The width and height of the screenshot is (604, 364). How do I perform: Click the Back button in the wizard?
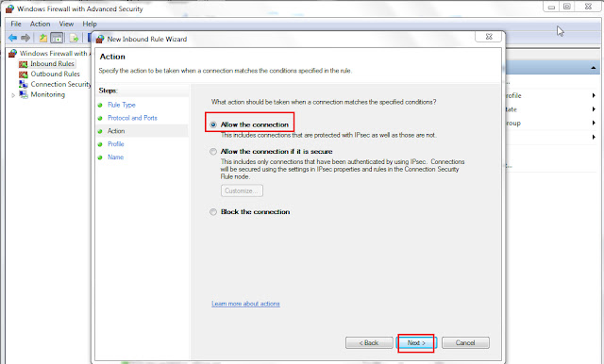click(369, 343)
